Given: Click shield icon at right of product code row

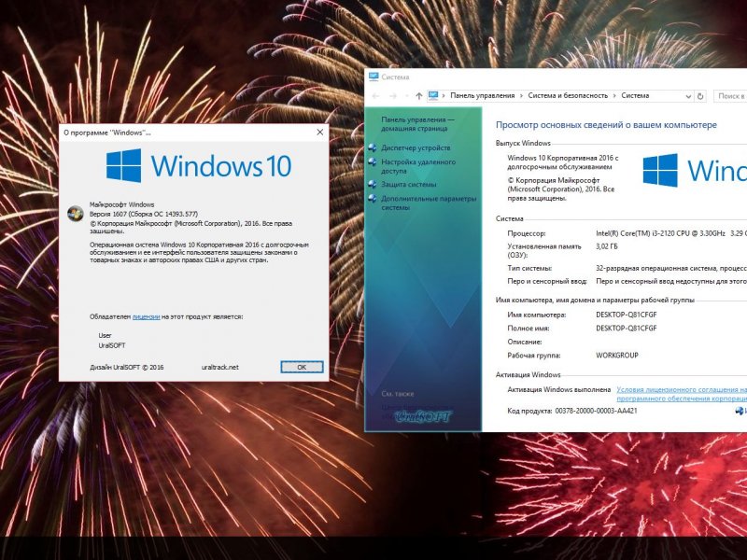Looking at the screenshot, I should [x=740, y=411].
